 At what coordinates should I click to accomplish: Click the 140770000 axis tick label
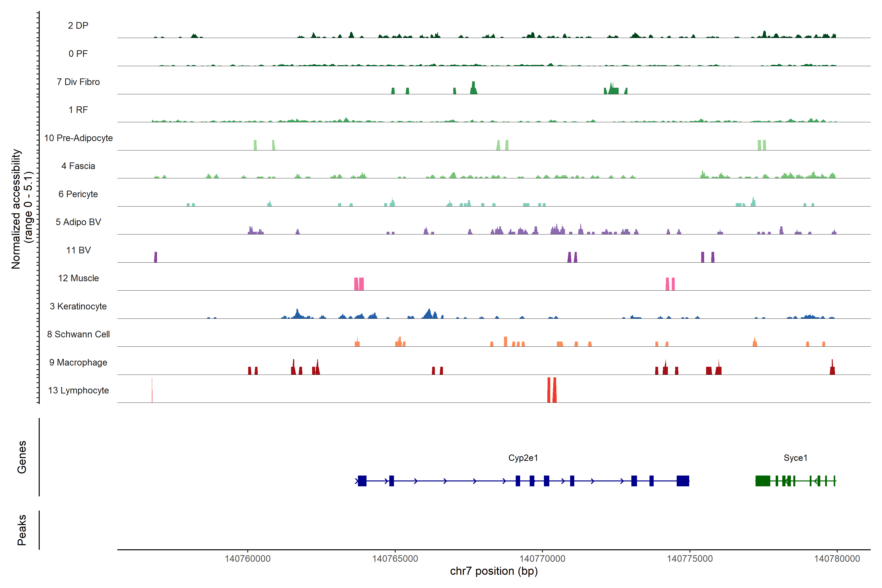click(x=542, y=559)
